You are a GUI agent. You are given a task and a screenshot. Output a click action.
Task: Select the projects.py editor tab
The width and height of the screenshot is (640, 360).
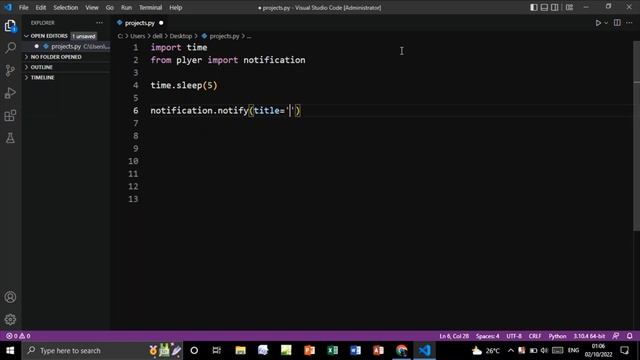click(140, 23)
